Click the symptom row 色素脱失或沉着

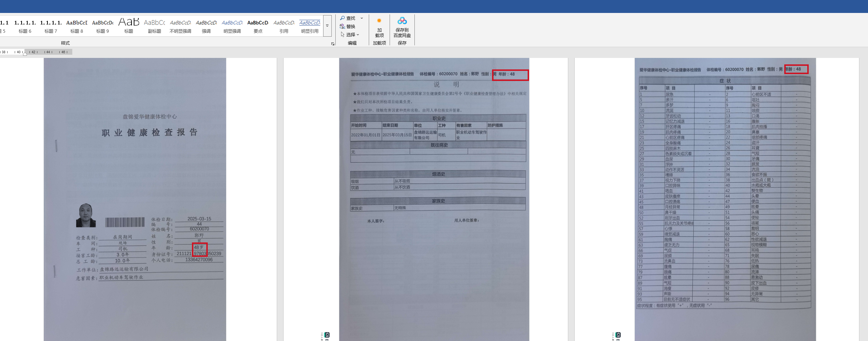point(678,154)
